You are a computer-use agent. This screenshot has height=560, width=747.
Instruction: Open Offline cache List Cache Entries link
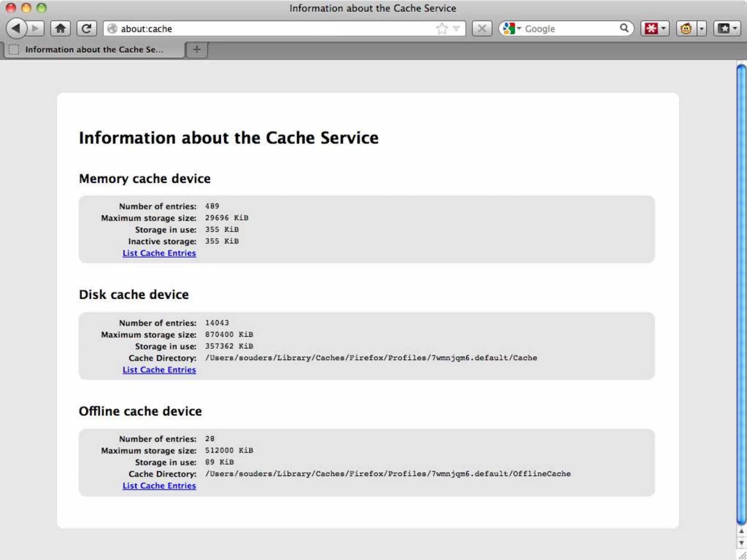pyautogui.click(x=159, y=486)
